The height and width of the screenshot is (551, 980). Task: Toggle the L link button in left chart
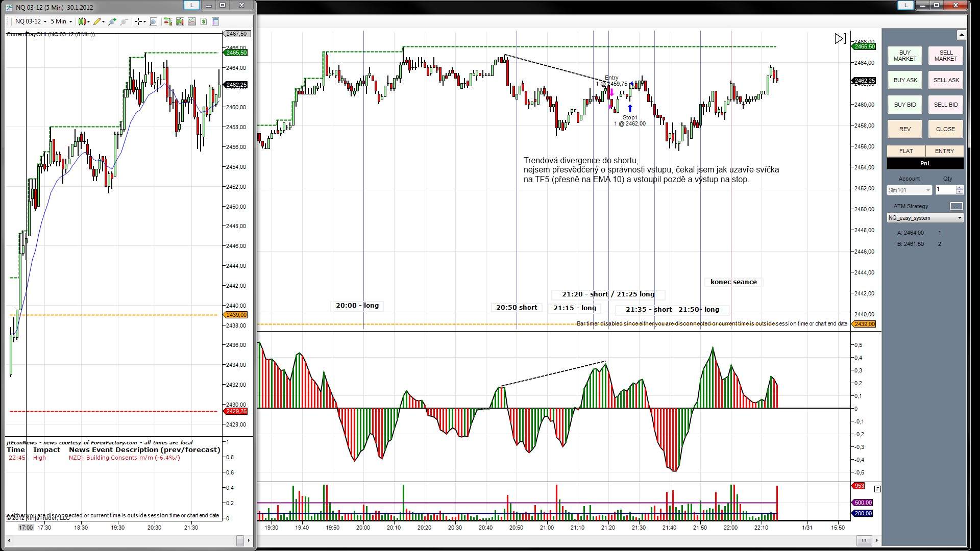coord(191,5)
